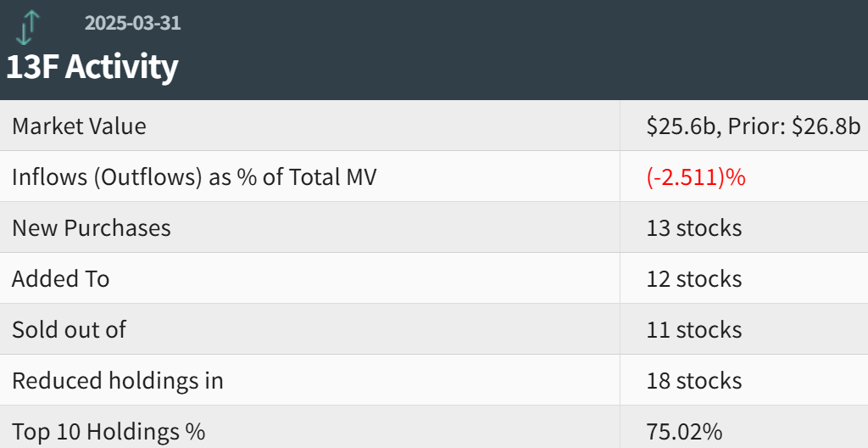This screenshot has height=448, width=868.
Task: Select the Top 10 Holdings % label
Action: [108, 431]
